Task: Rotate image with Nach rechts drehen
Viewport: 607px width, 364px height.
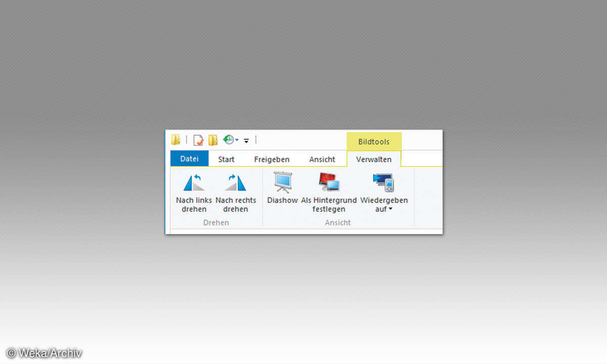Action: click(x=236, y=193)
